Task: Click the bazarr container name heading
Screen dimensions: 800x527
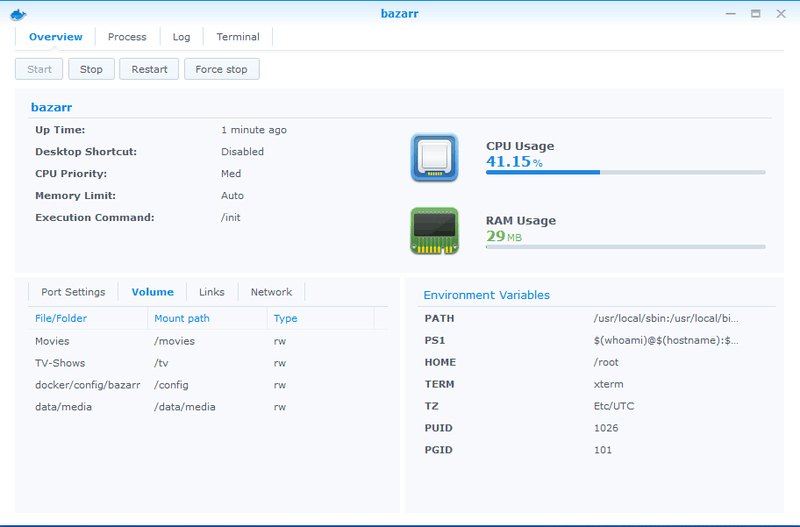Action: click(x=52, y=107)
